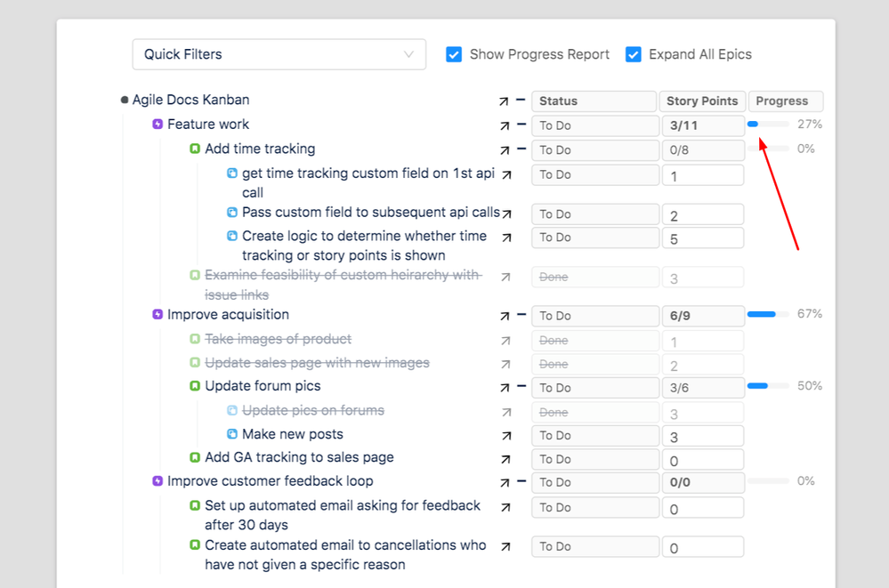Click the "To Do" status field for "Feature work"

pos(594,125)
